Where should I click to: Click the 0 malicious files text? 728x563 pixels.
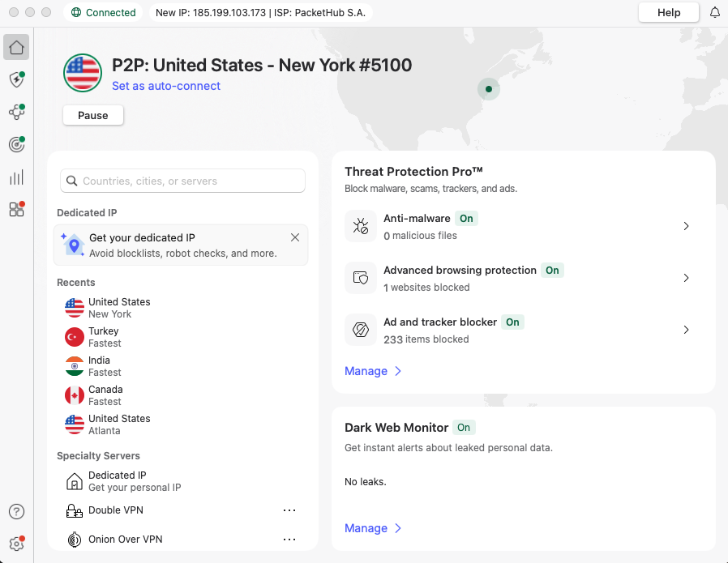420,236
